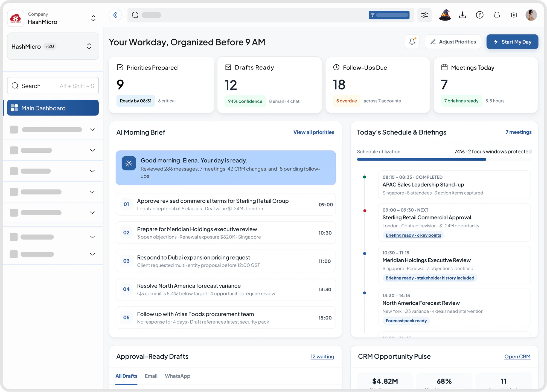Click the wizard hat icon
547x392 pixels.
click(x=445, y=15)
